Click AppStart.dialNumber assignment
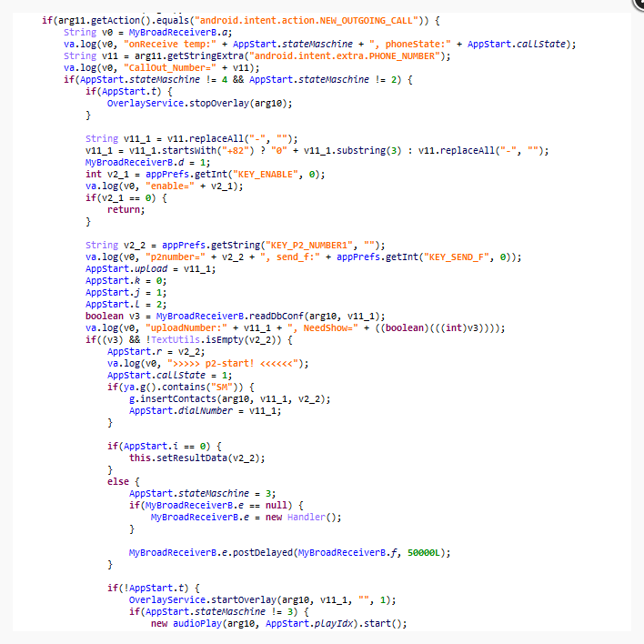The width and height of the screenshot is (644, 644). click(205, 411)
